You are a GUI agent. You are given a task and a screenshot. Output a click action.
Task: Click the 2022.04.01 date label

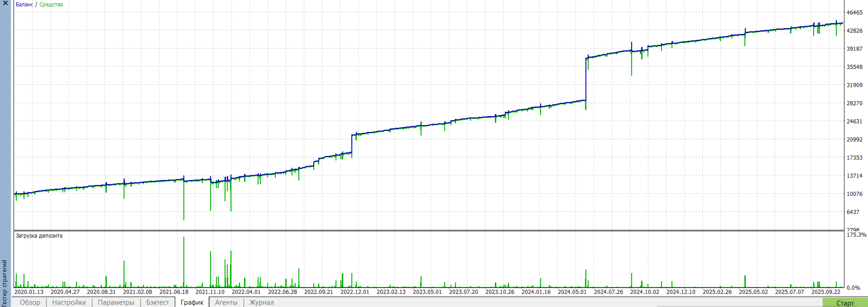(x=246, y=292)
